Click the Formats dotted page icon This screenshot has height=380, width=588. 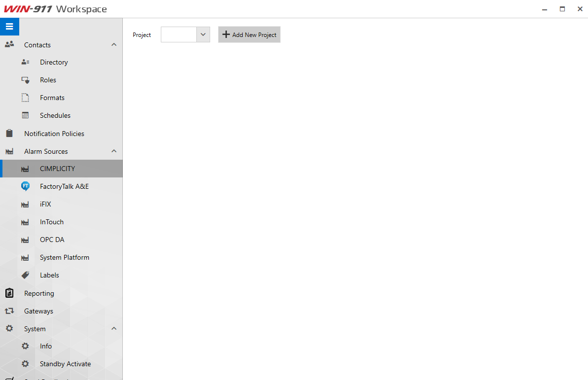point(25,98)
